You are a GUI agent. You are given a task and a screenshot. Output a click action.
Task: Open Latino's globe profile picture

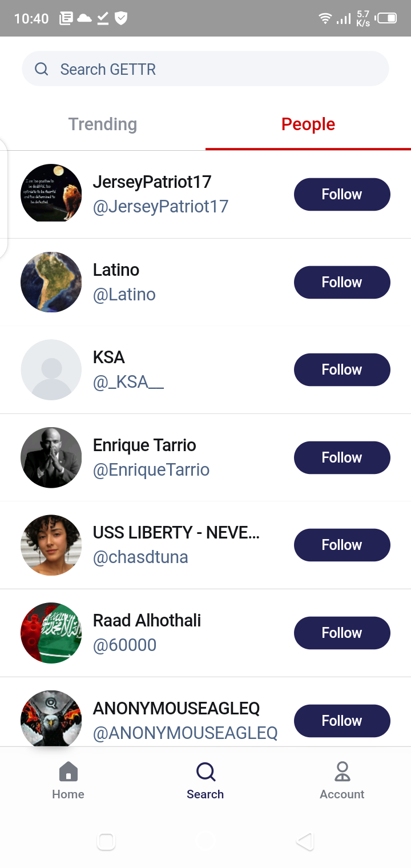[x=51, y=282]
